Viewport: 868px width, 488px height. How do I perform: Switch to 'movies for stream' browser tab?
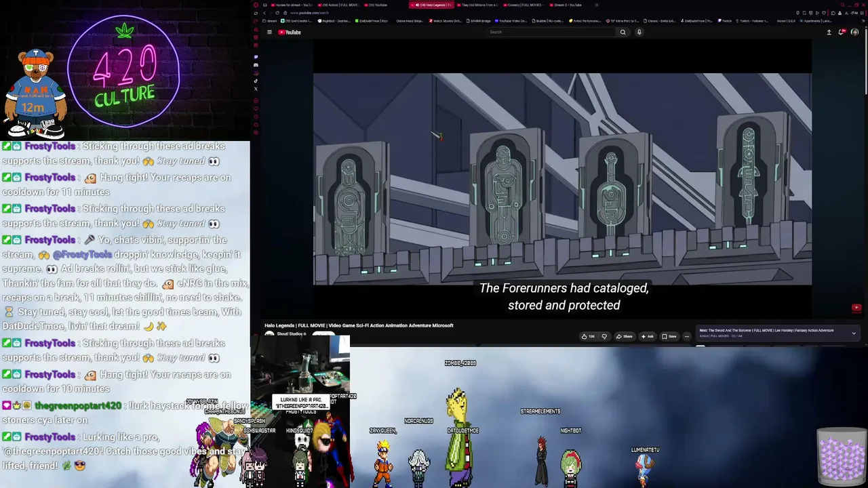pos(292,5)
